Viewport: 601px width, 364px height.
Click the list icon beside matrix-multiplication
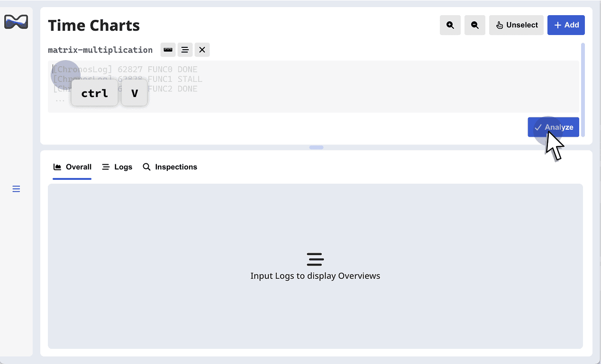point(185,50)
